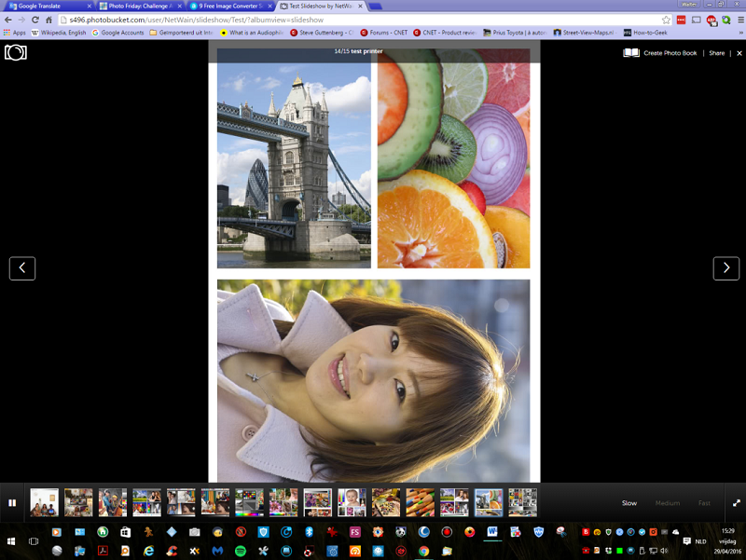The height and width of the screenshot is (560, 746).
Task: Select the colored pencils thumbnail
Action: pyautogui.click(x=421, y=502)
